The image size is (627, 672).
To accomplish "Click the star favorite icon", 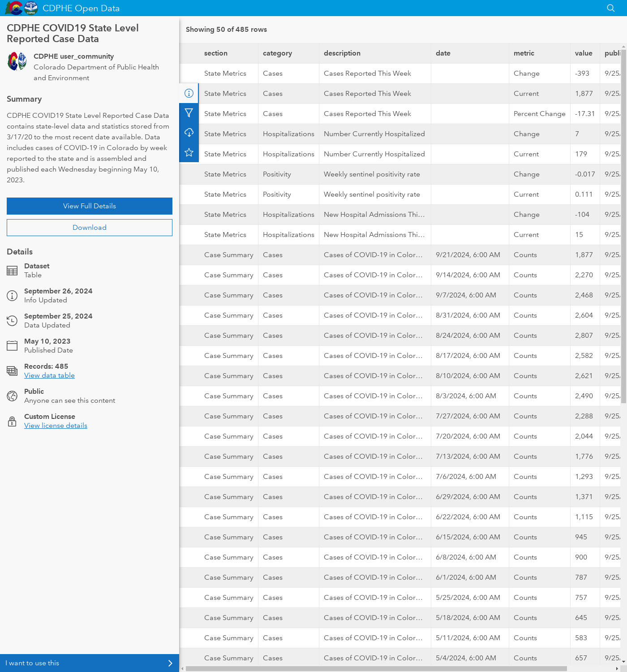I will point(189,153).
